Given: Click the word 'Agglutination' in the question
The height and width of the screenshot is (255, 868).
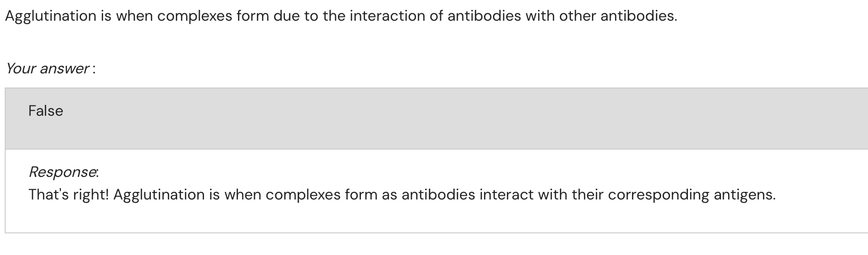Looking at the screenshot, I should (x=51, y=16).
